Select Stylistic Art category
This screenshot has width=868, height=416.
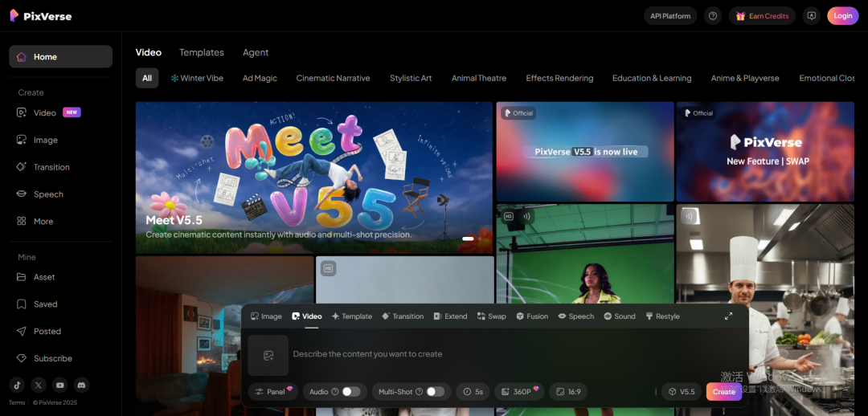click(x=411, y=78)
